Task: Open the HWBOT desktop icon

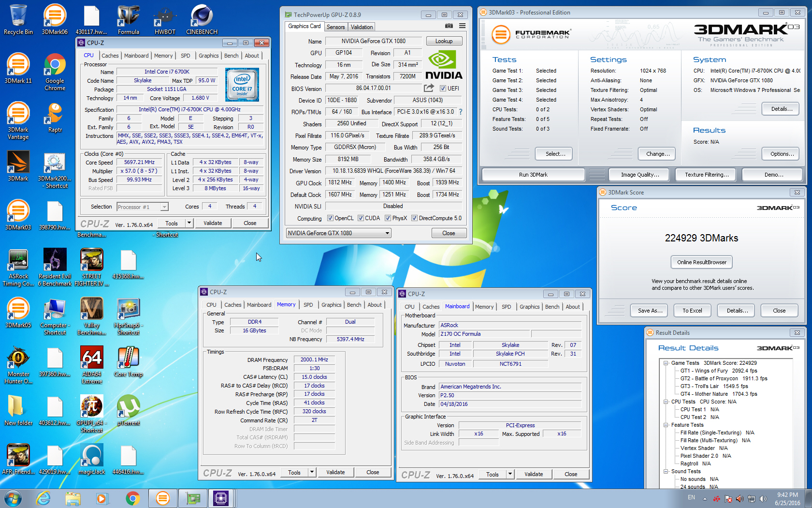Action: pyautogui.click(x=165, y=19)
